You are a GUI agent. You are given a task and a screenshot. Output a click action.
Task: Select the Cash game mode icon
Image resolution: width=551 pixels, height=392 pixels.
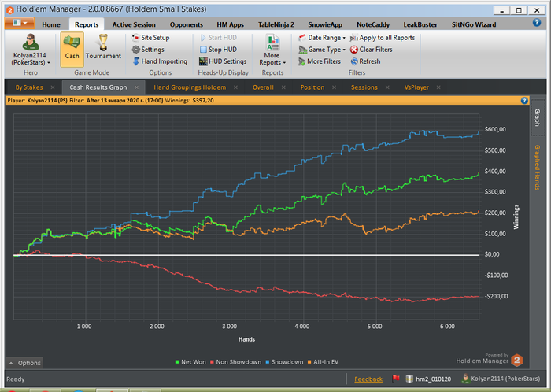click(x=72, y=49)
